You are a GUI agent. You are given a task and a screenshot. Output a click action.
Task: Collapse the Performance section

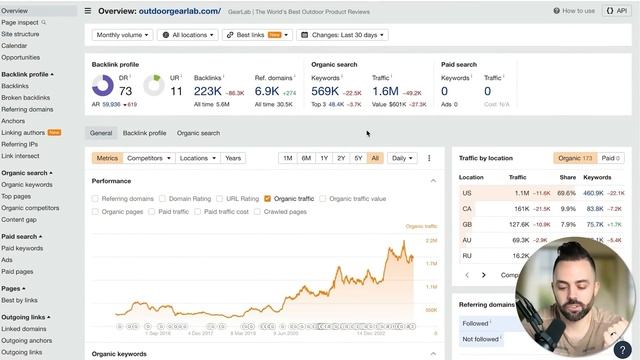[x=433, y=181]
